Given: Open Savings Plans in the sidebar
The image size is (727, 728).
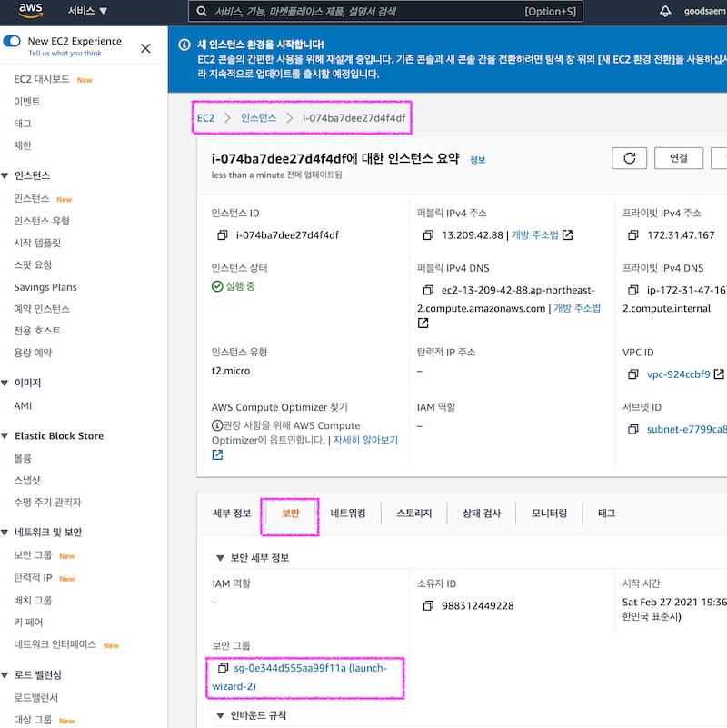Looking at the screenshot, I should click(45, 287).
